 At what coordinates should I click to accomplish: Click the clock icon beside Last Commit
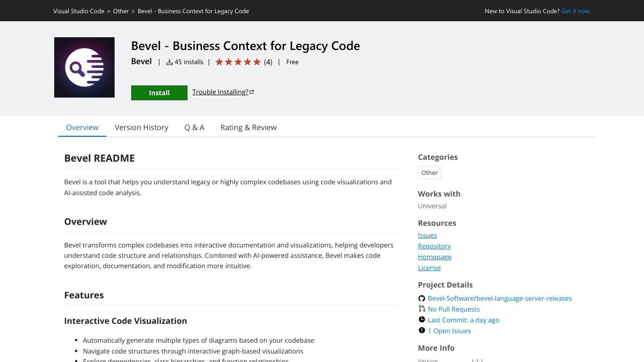(x=421, y=320)
